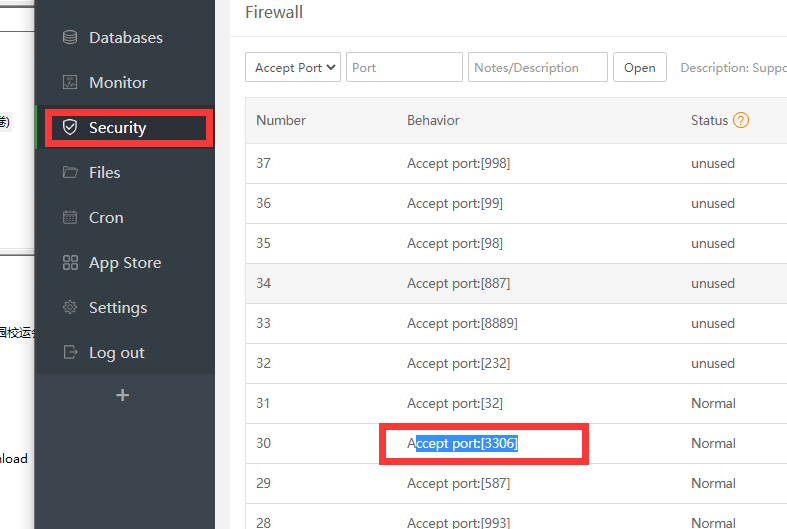787x529 pixels.
Task: Select the Accept port:[3306] rule text
Action: click(462, 443)
